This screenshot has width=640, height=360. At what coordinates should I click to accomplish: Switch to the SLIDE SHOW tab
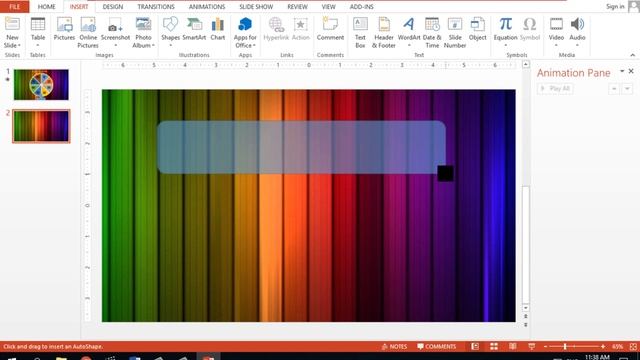click(x=256, y=7)
